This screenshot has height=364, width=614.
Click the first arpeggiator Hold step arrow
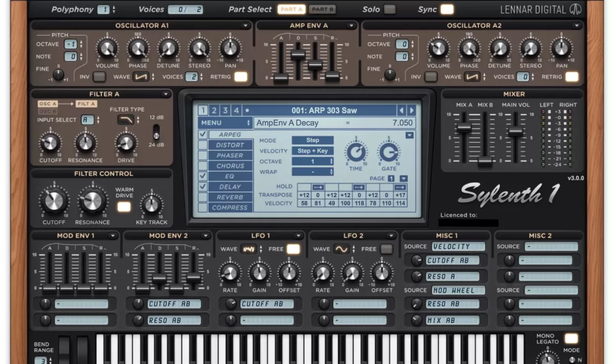click(317, 187)
